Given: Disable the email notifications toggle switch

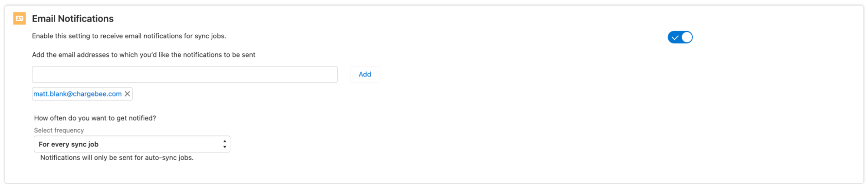Looking at the screenshot, I should click(x=680, y=37).
